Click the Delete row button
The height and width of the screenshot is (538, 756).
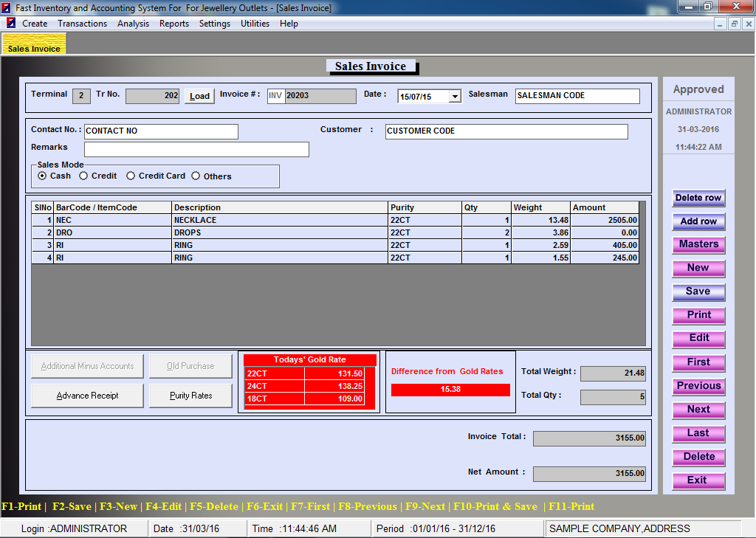coord(698,198)
